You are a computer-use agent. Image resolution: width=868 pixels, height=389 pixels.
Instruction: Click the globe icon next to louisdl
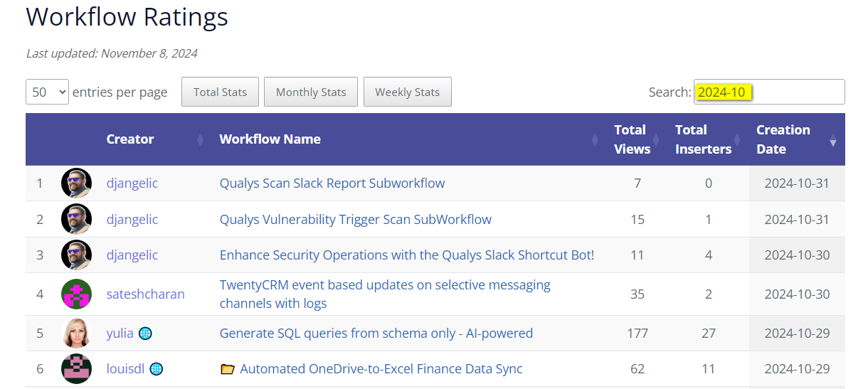click(156, 369)
